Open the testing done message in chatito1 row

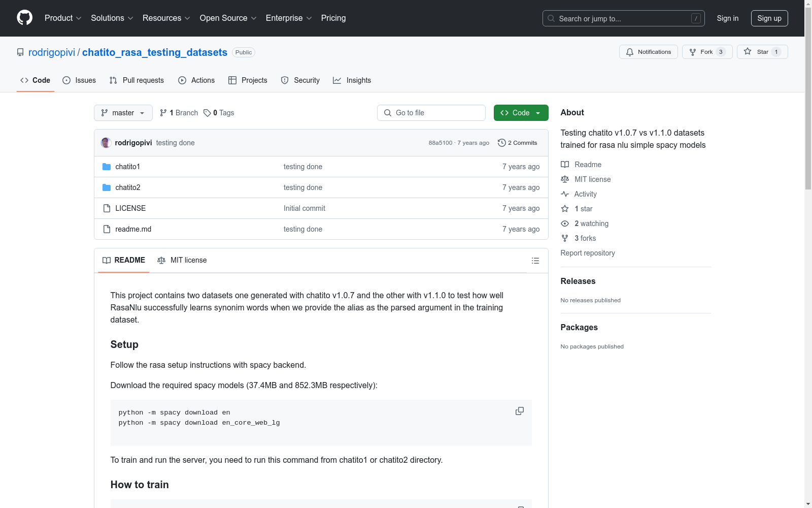(x=303, y=167)
